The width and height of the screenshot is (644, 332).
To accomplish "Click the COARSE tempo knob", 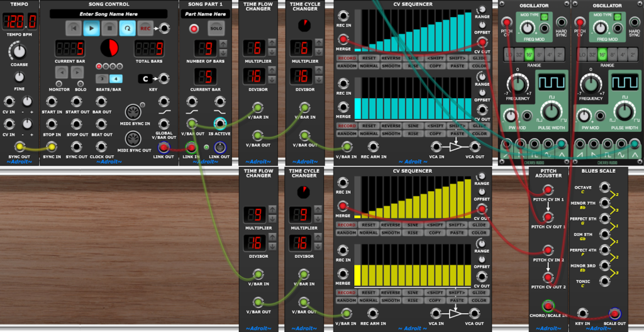I will pyautogui.click(x=19, y=52).
